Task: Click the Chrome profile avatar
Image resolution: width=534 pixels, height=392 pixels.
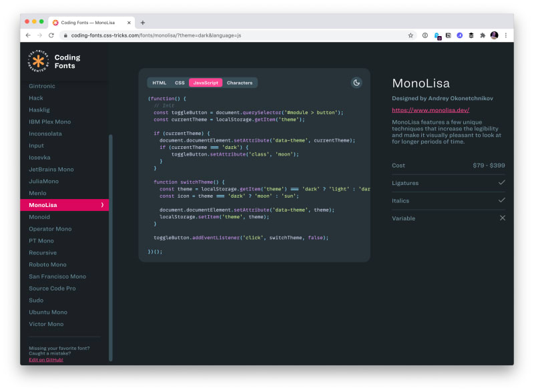Action: tap(494, 35)
